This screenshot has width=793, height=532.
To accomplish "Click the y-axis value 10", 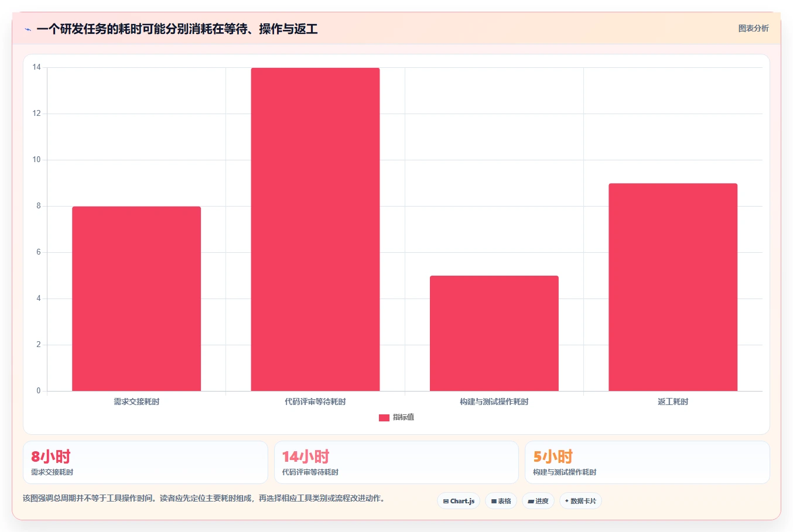I will tap(37, 160).
